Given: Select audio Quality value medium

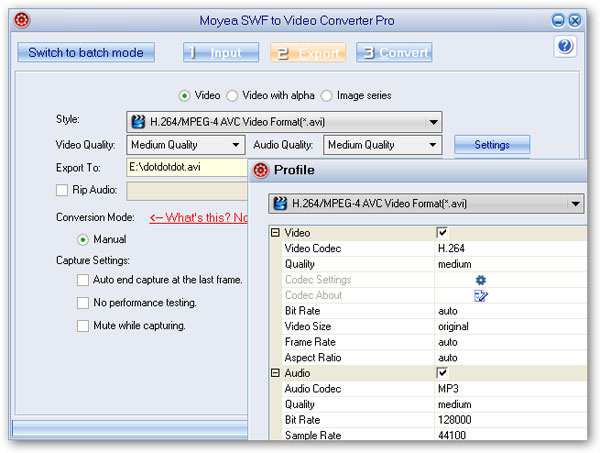Looking at the screenshot, I should (455, 405).
